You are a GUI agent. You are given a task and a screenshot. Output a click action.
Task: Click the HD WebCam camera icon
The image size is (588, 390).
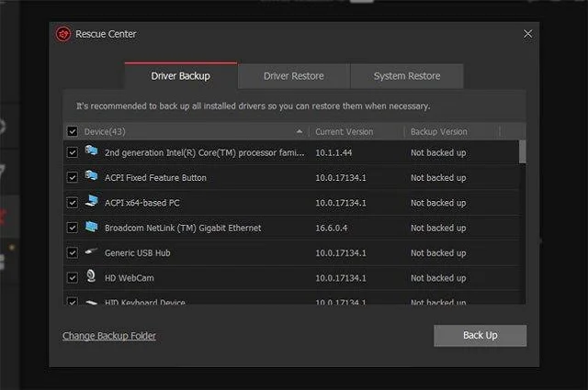[91, 275]
